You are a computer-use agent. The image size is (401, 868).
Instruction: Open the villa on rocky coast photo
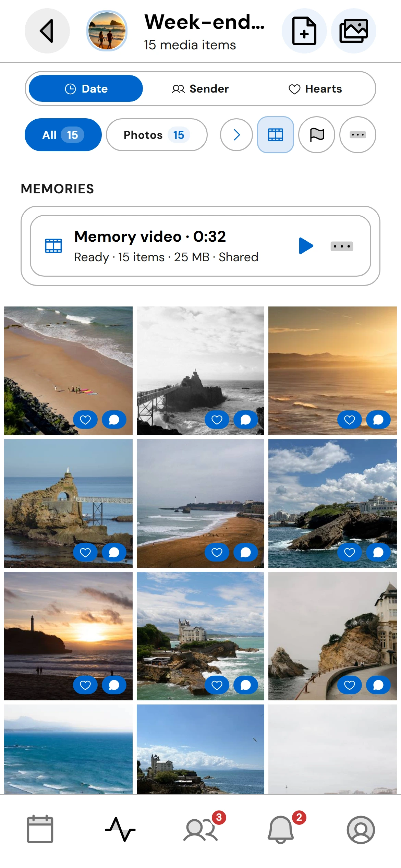200,636
